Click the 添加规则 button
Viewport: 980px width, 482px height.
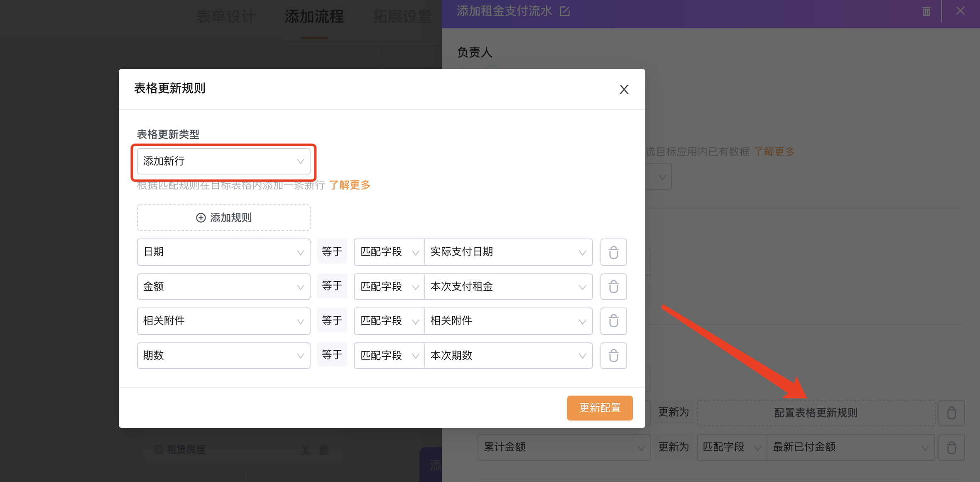point(223,218)
